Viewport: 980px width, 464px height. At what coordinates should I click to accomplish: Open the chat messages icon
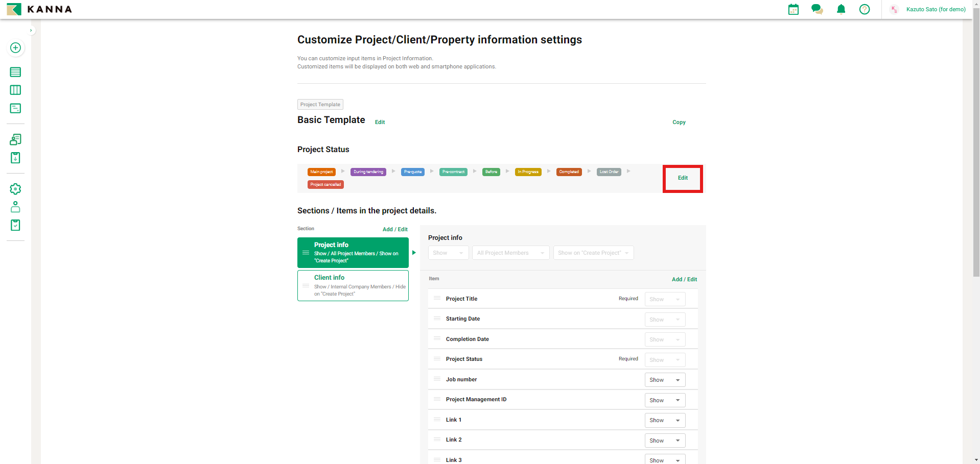816,9
